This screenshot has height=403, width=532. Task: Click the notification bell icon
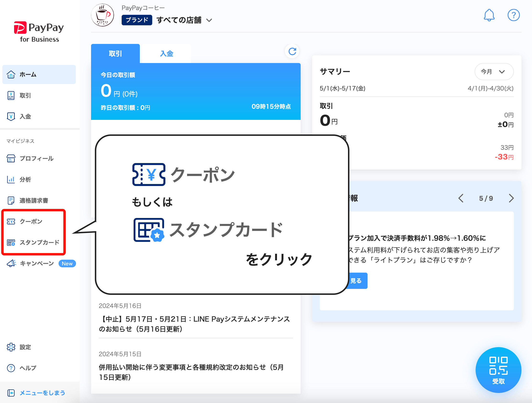pyautogui.click(x=489, y=15)
